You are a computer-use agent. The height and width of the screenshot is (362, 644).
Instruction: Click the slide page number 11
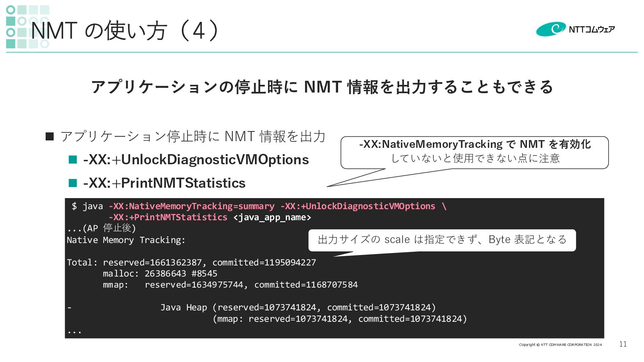point(623,344)
